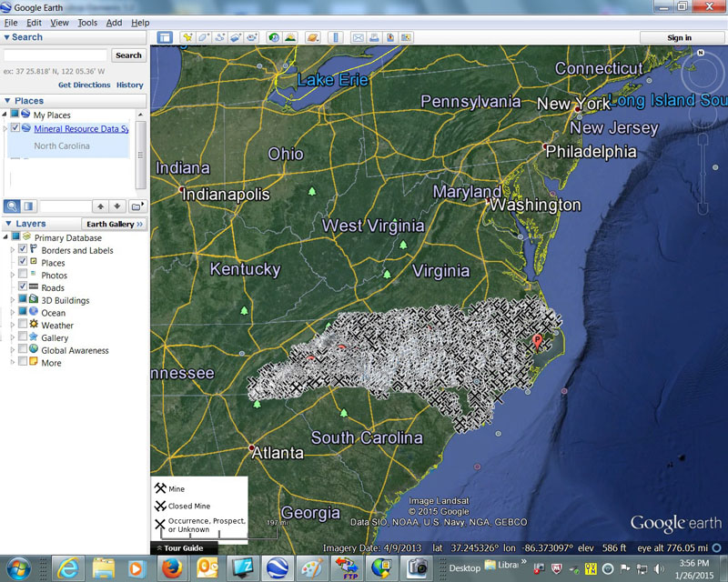Click the Get Directions link
Image resolution: width=728 pixels, height=582 pixels.
84,85
